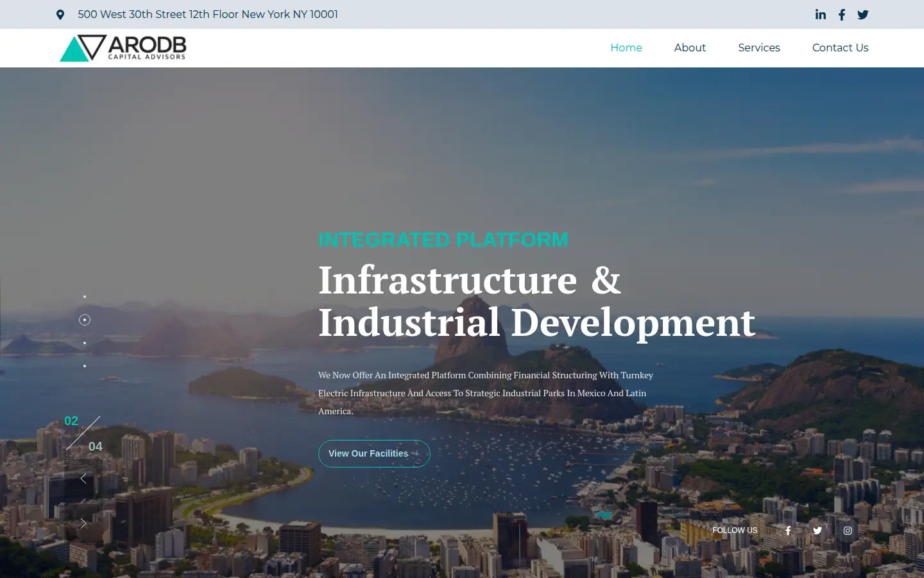Click the ARODB Capital Advisors logo

(x=123, y=48)
